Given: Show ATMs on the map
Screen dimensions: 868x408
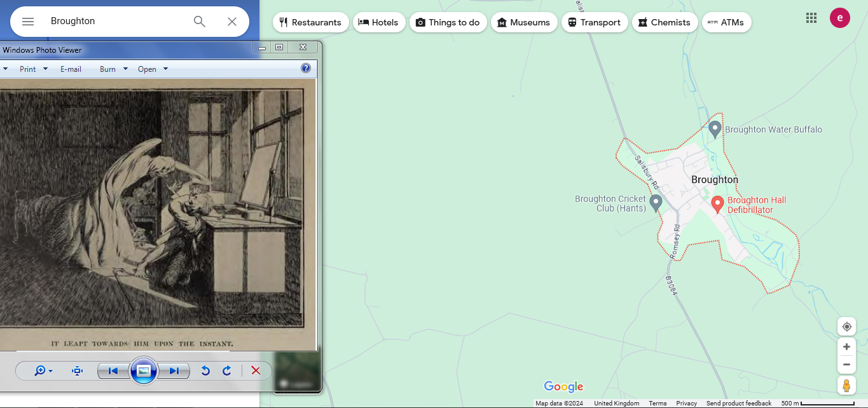Looking at the screenshot, I should [726, 22].
